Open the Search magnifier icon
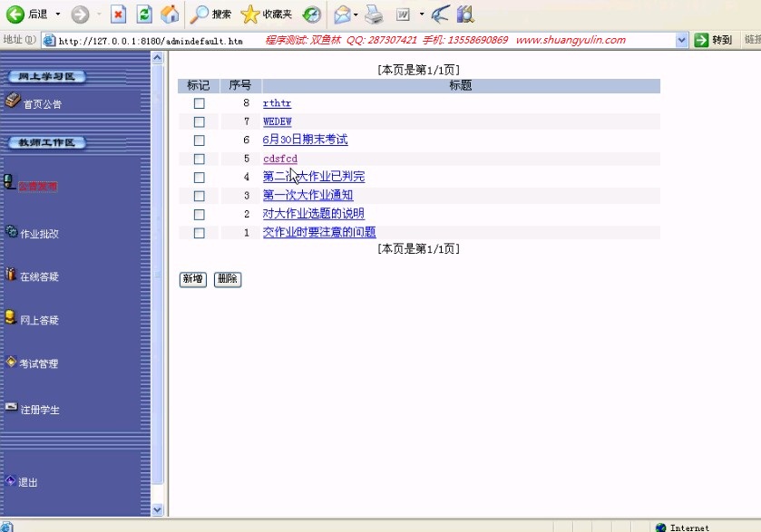This screenshot has height=532, width=761. pyautogui.click(x=199, y=15)
